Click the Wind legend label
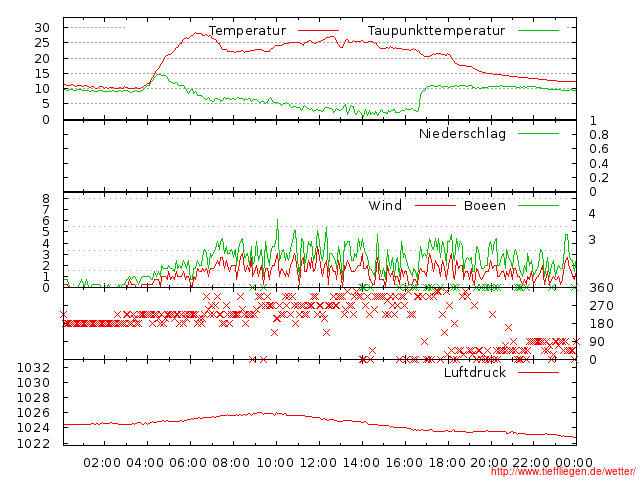The image size is (640, 480). pyautogui.click(x=385, y=205)
